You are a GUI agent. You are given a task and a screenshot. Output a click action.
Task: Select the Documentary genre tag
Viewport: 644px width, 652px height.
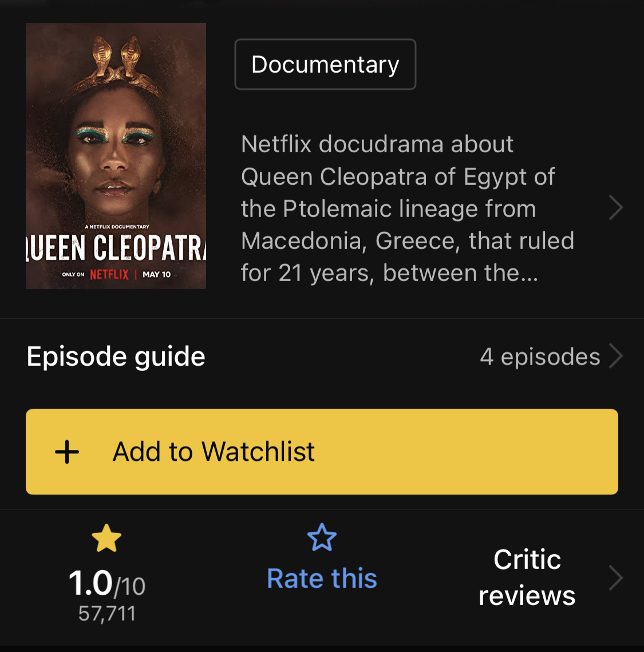[x=325, y=65]
